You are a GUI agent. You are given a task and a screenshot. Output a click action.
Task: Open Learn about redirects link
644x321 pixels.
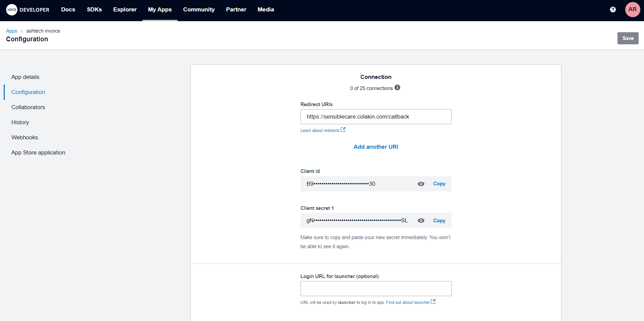320,131
